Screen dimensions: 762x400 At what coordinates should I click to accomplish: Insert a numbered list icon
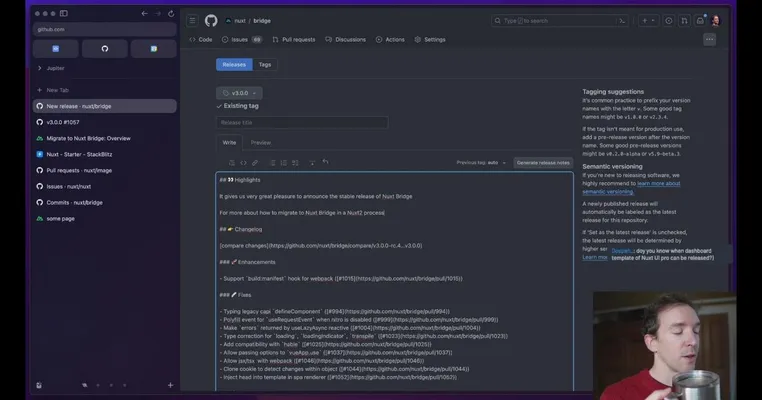click(x=283, y=163)
